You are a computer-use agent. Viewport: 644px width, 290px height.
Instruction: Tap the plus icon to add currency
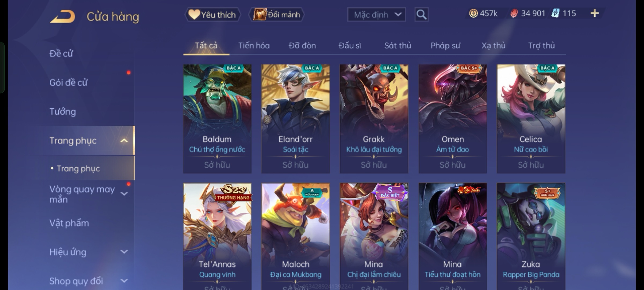[595, 13]
